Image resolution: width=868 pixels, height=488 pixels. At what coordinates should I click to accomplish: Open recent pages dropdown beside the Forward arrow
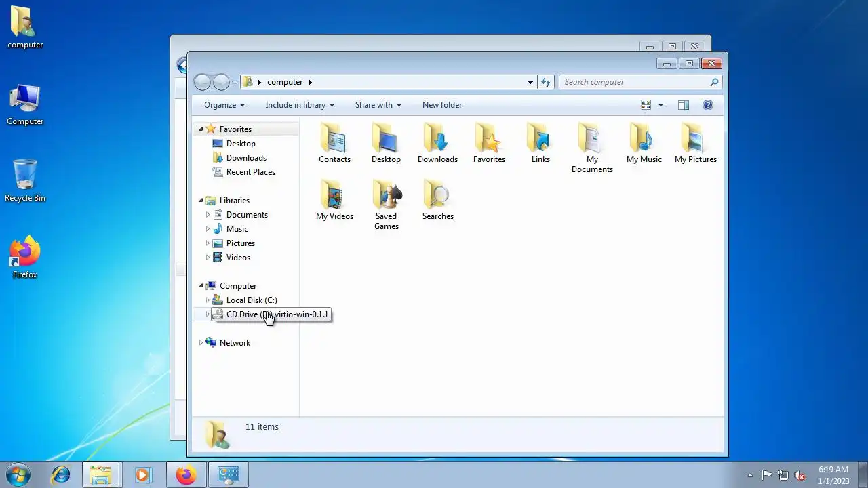coord(235,83)
